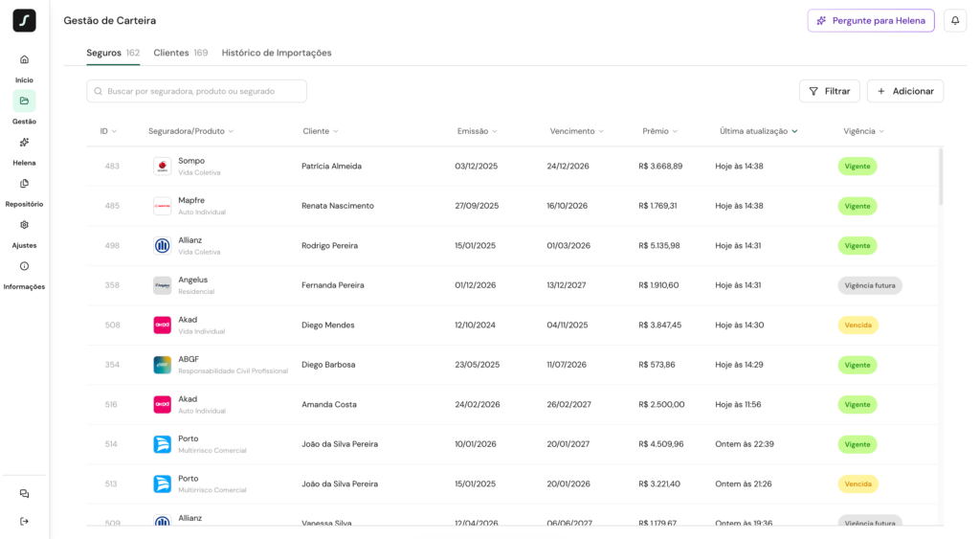Click the Sompo insurer logo
The image size is (980, 539).
(x=162, y=167)
